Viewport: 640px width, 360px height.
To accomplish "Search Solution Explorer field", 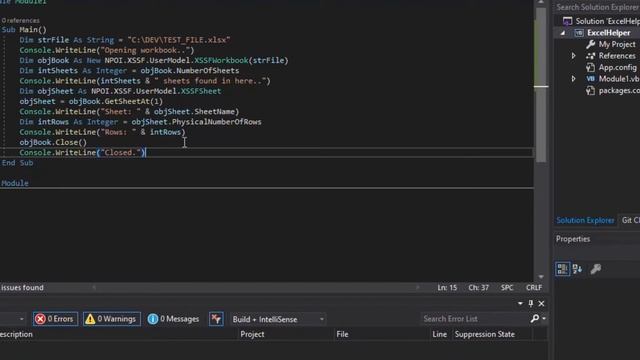I will (x=597, y=7).
